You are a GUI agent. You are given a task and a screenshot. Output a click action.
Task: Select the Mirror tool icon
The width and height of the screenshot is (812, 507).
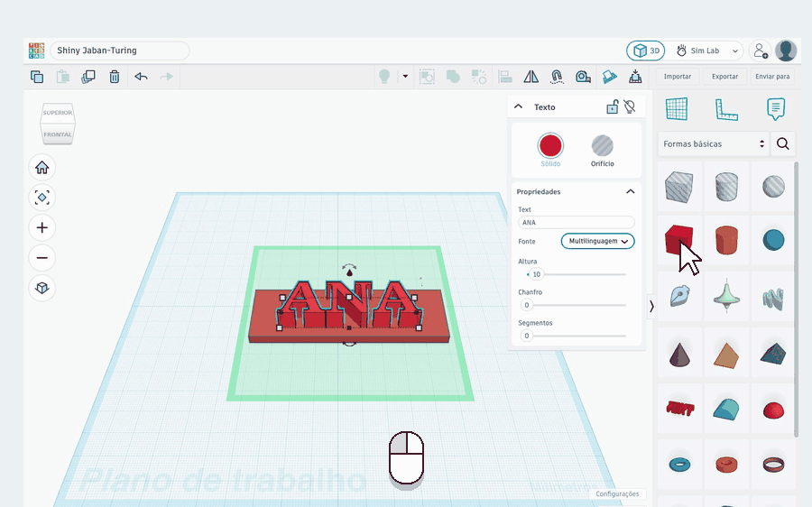(531, 77)
